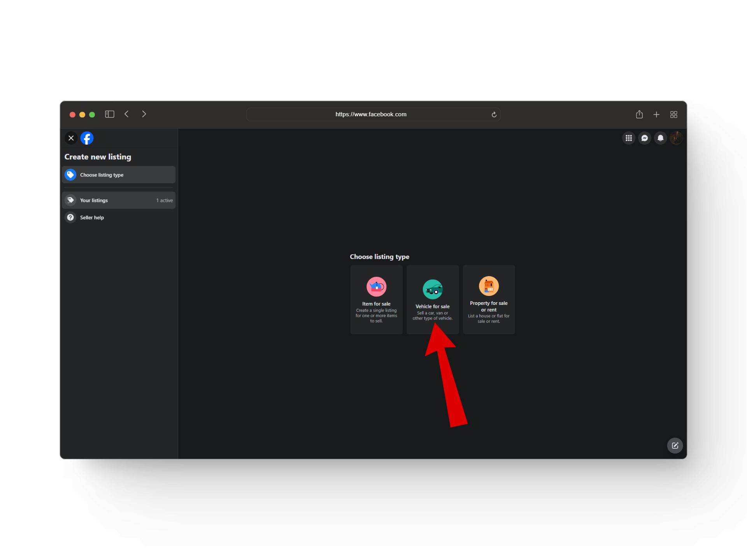Click the address bar URL field
The image size is (747, 560).
pos(373,114)
